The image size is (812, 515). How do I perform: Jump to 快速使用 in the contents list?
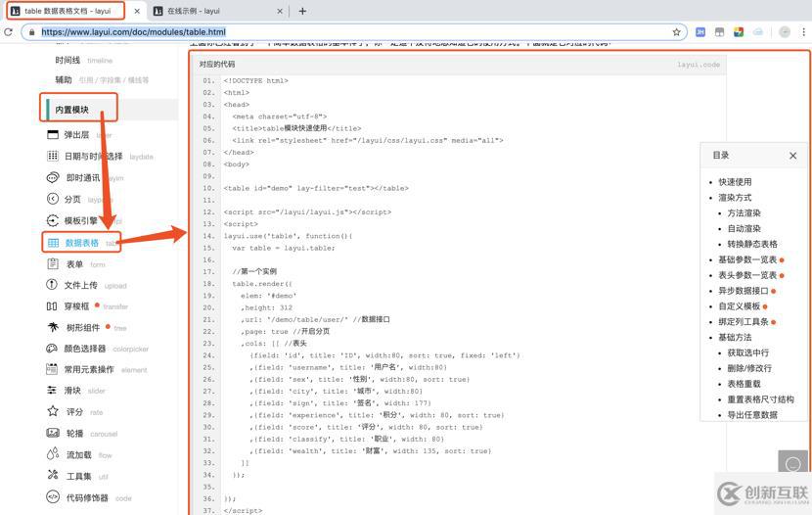click(735, 182)
